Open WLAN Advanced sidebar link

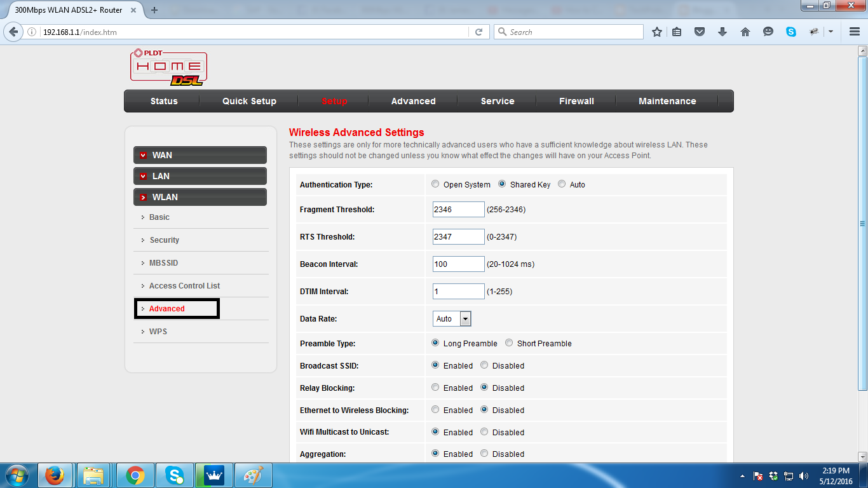pos(166,309)
